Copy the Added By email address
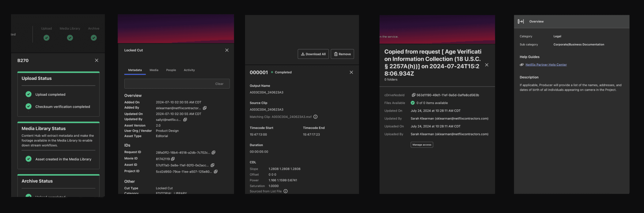 [x=205, y=108]
